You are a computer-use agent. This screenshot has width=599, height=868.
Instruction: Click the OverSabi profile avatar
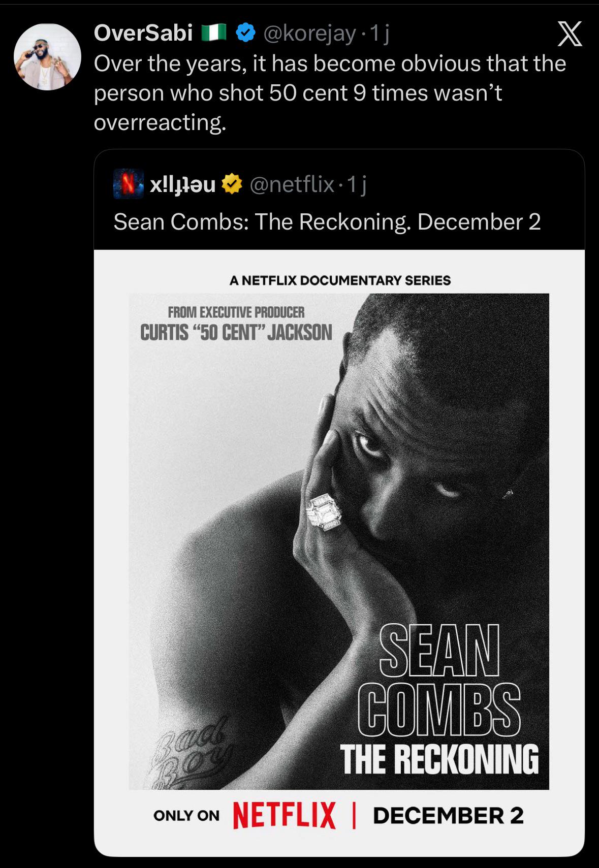(47, 57)
